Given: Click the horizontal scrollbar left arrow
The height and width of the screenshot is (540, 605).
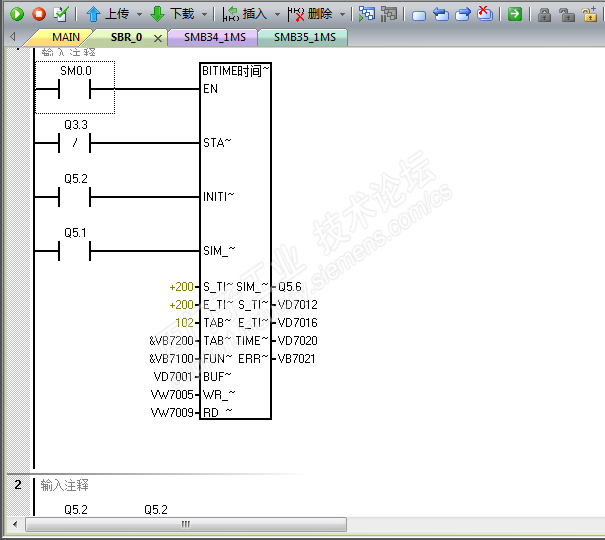Looking at the screenshot, I should (x=15, y=525).
